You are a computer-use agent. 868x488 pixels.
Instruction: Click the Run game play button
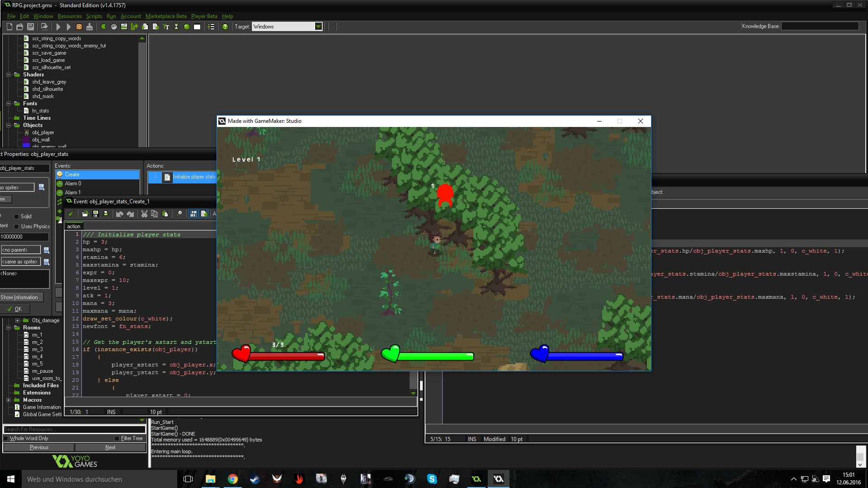[58, 27]
